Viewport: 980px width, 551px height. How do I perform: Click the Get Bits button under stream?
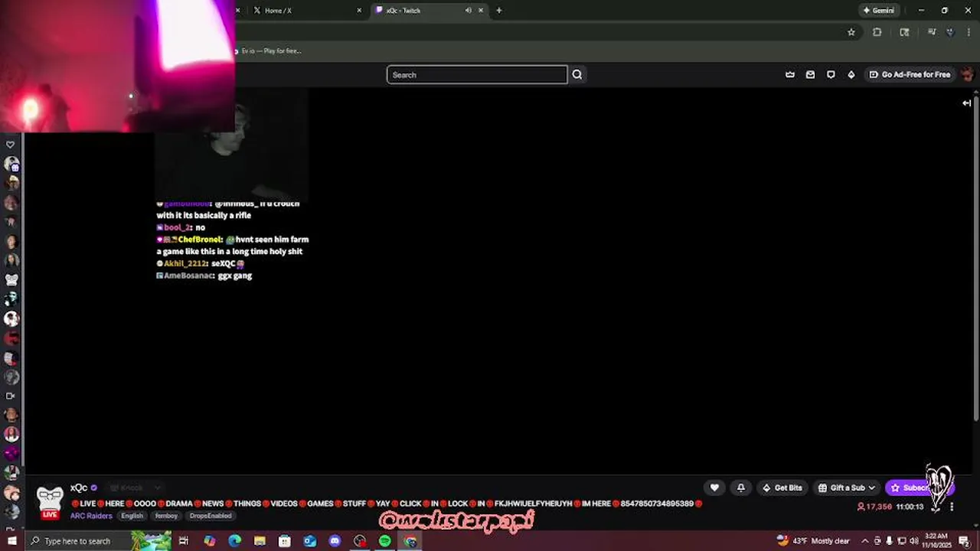pos(782,487)
